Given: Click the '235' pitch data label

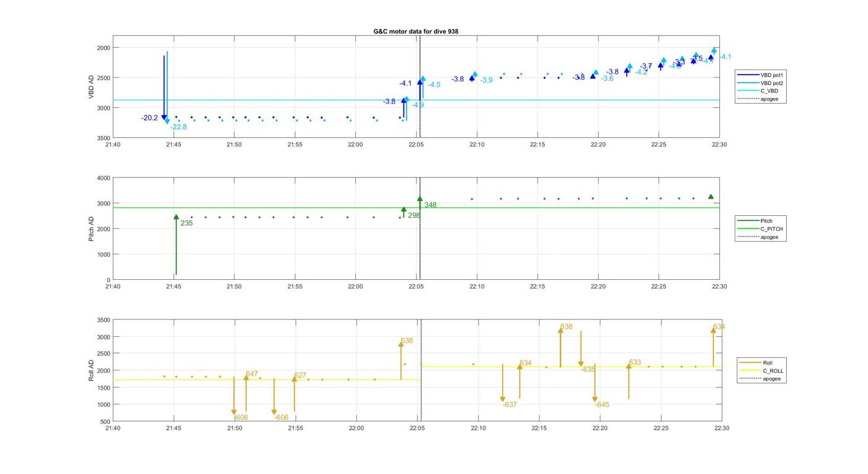Looking at the screenshot, I should pyautogui.click(x=187, y=223).
